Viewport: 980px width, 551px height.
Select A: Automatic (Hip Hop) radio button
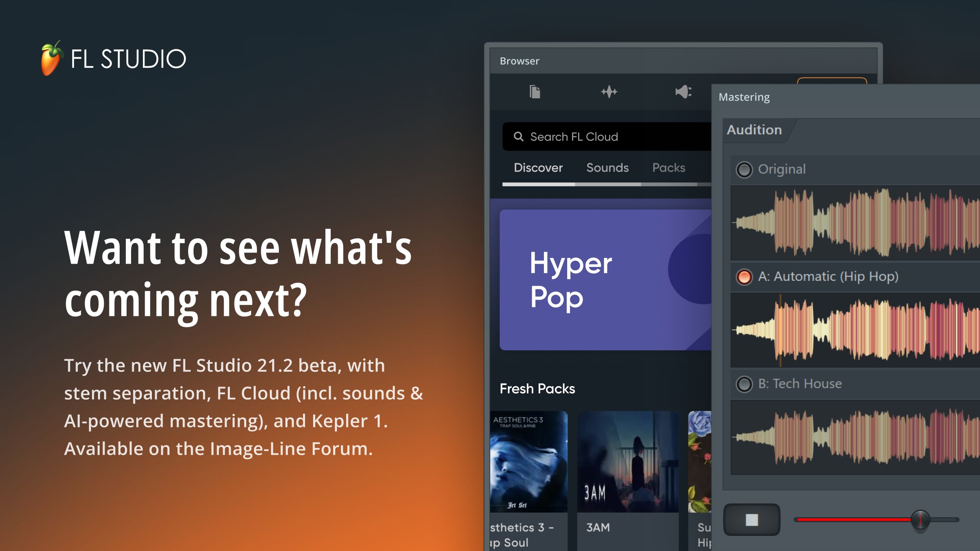point(744,277)
